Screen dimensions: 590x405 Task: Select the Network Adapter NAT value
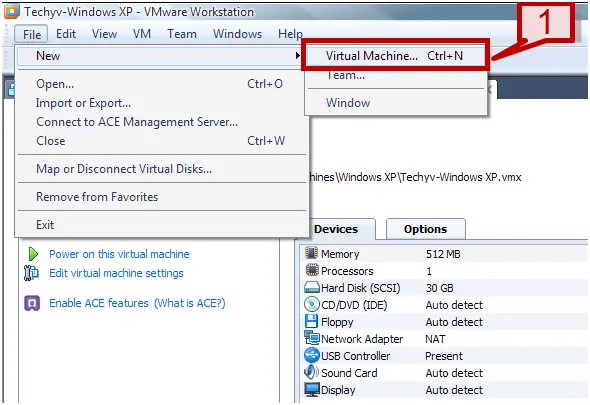click(435, 339)
